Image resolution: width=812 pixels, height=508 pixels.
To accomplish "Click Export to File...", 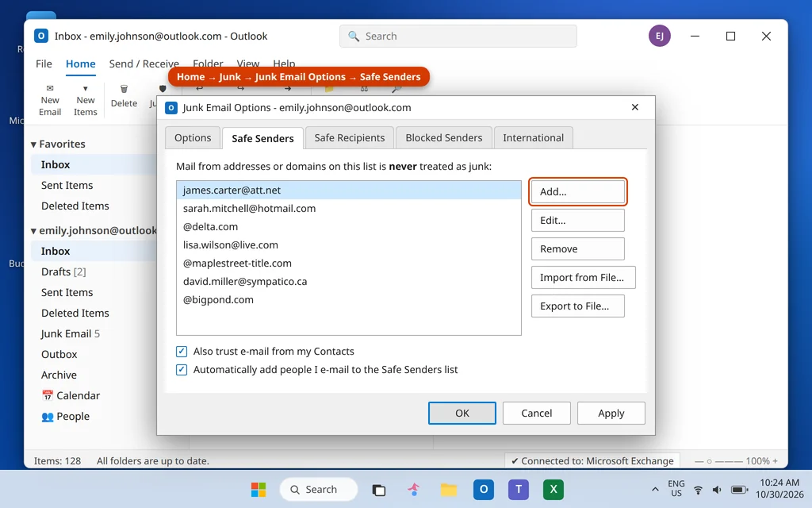I will click(x=578, y=306).
